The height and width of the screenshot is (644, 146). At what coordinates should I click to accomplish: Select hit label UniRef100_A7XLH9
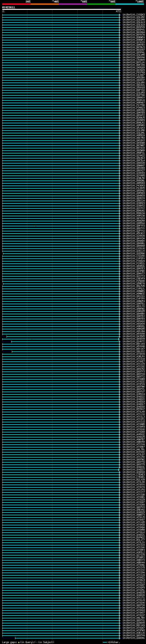pyautogui.click(x=134, y=412)
